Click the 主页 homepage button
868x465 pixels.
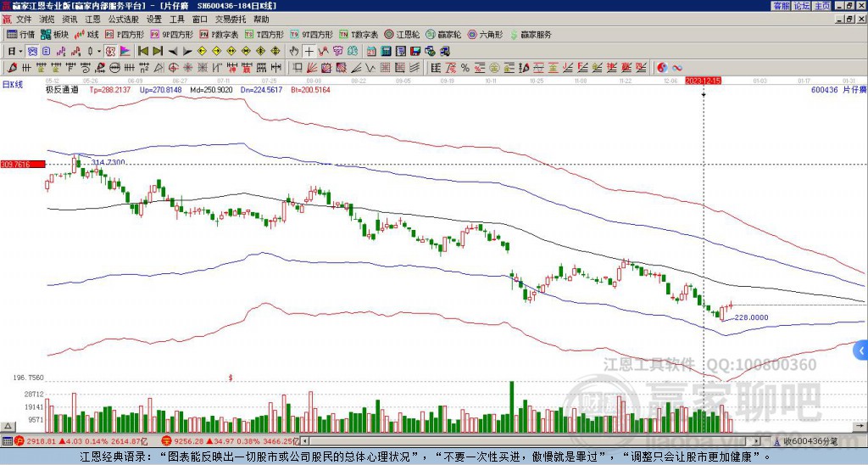[822, 6]
